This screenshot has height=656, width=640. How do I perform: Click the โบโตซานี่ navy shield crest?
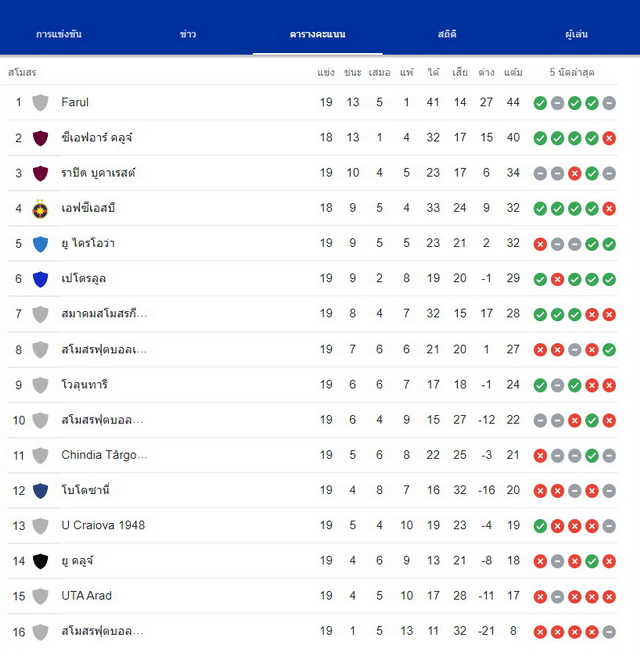click(x=40, y=491)
